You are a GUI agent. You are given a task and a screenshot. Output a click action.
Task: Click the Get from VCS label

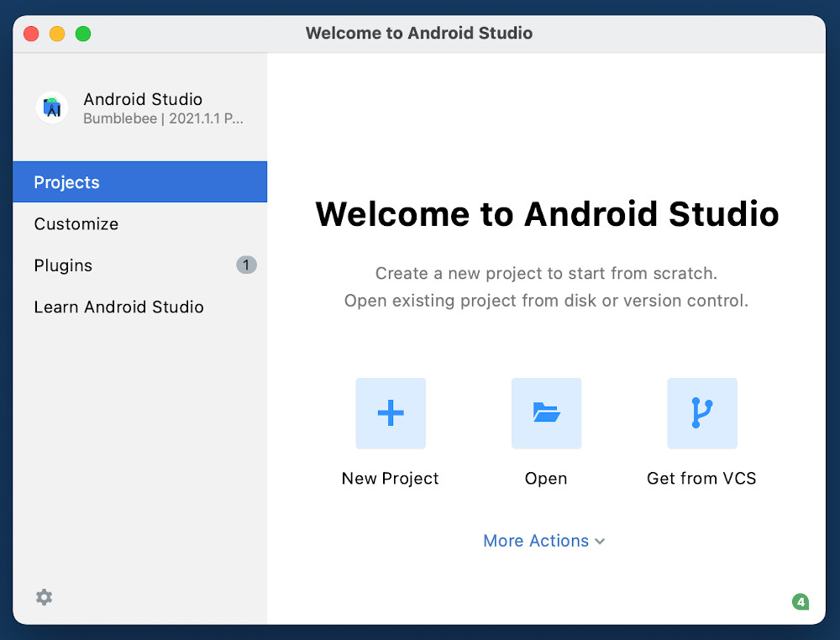tap(701, 478)
